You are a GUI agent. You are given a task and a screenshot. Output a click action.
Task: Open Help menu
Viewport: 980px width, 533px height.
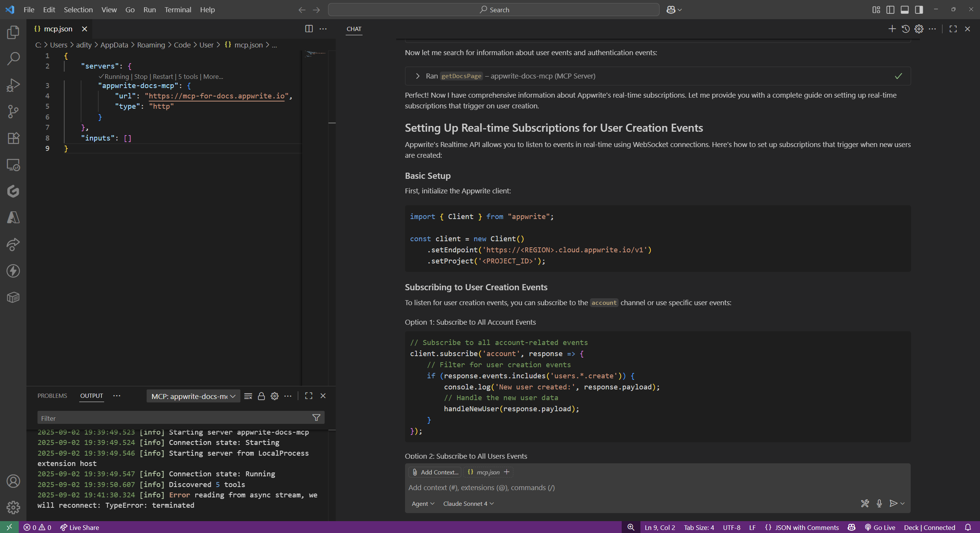point(207,10)
